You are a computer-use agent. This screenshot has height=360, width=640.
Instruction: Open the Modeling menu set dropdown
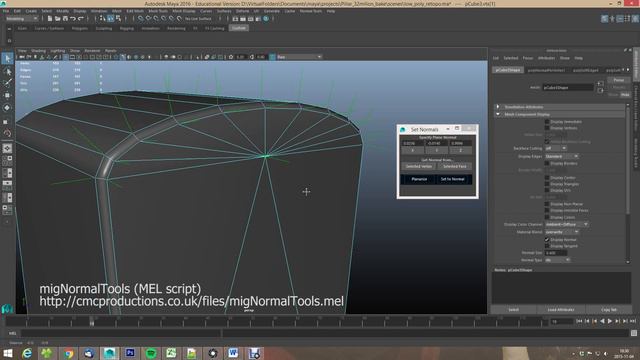click(21, 18)
